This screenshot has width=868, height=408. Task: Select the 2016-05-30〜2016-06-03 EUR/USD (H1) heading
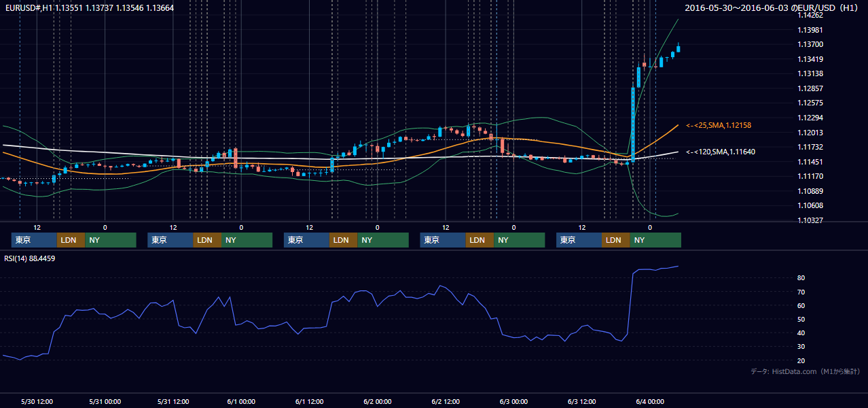coord(772,8)
